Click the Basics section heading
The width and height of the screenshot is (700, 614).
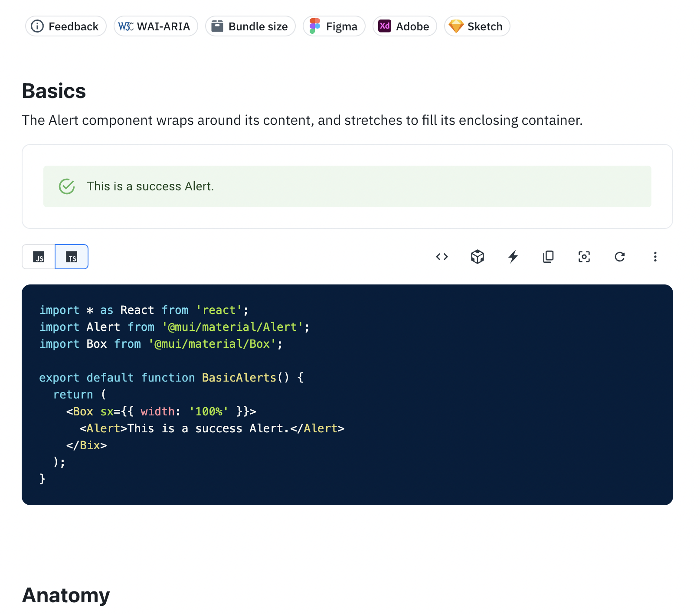pyautogui.click(x=54, y=91)
